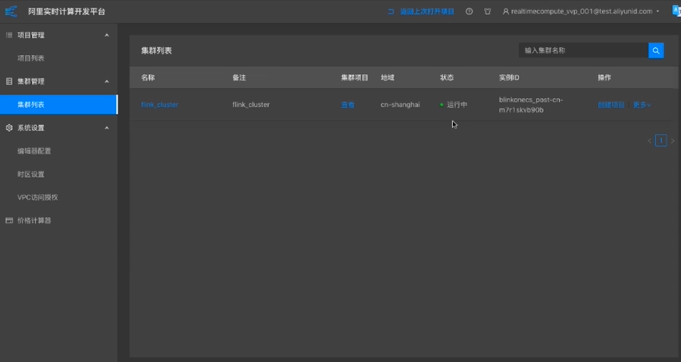Screen dimensions: 682x362
Task: Open the 更多 dropdown for flink_cluster
Action: (642, 105)
